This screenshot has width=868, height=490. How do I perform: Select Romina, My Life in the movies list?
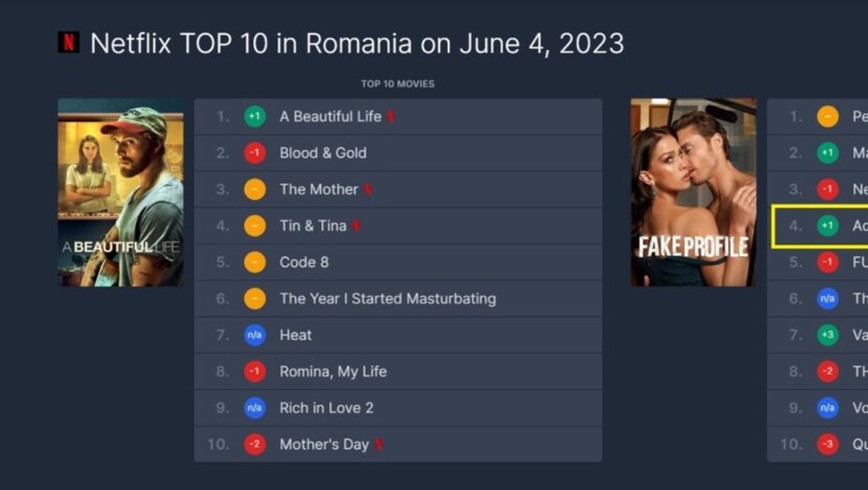pos(333,372)
